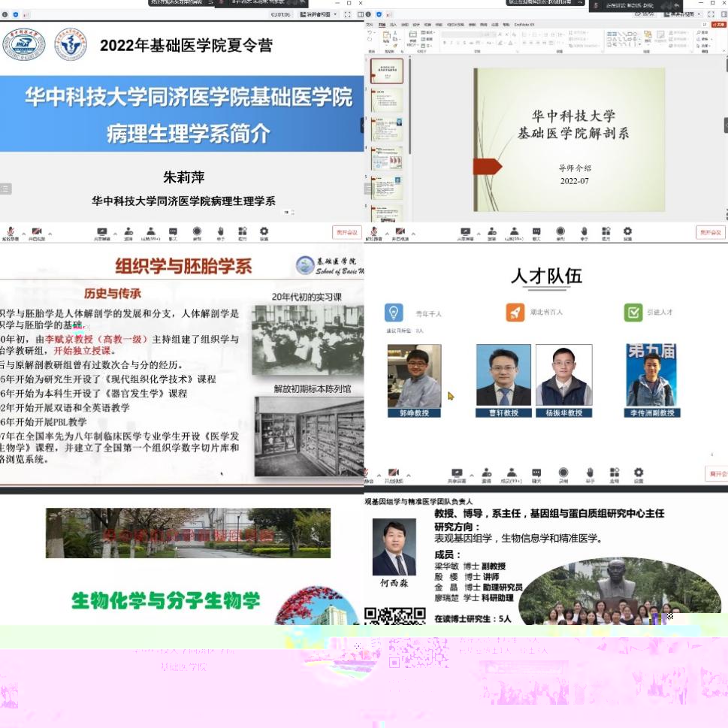Open apps panel in 人才队伍 meeting window

(x=615, y=475)
